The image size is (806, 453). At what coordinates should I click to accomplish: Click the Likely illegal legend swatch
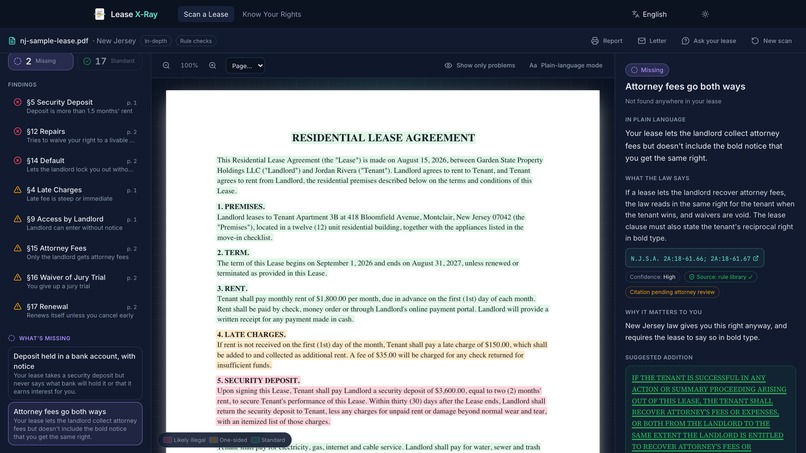point(168,440)
